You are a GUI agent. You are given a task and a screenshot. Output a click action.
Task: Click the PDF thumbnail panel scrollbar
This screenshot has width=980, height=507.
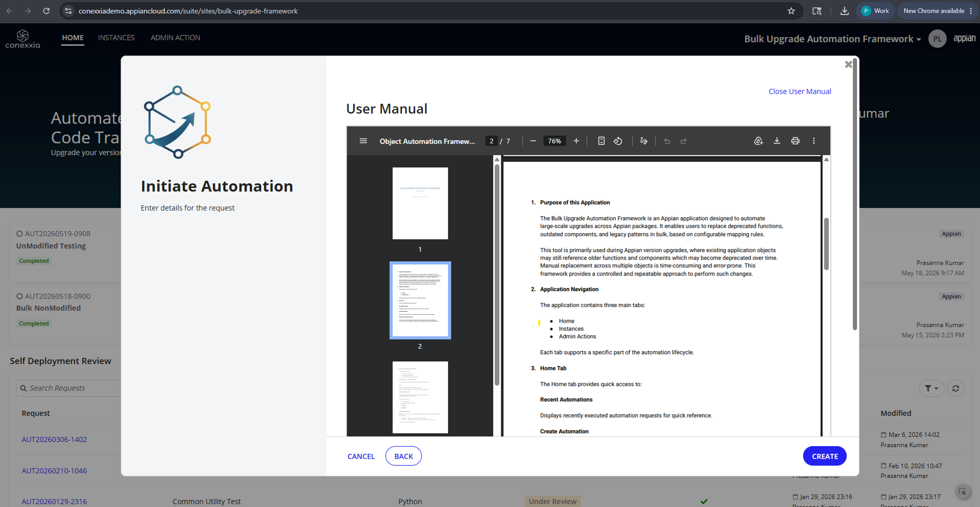point(496,274)
